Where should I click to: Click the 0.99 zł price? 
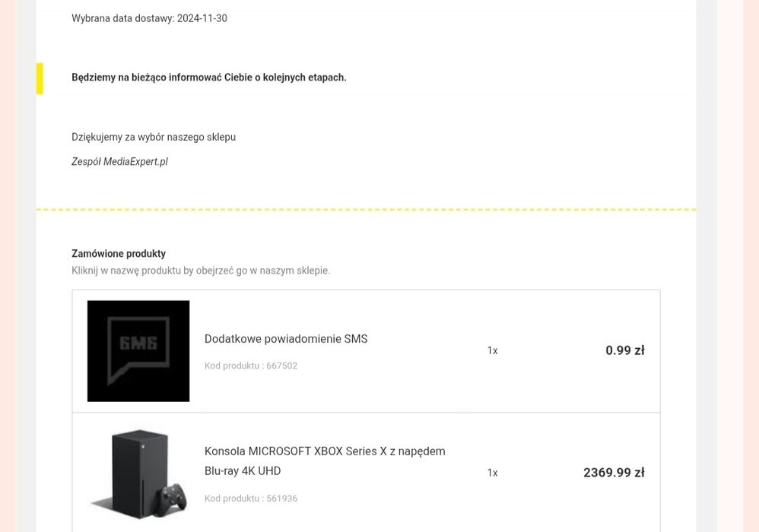point(624,350)
